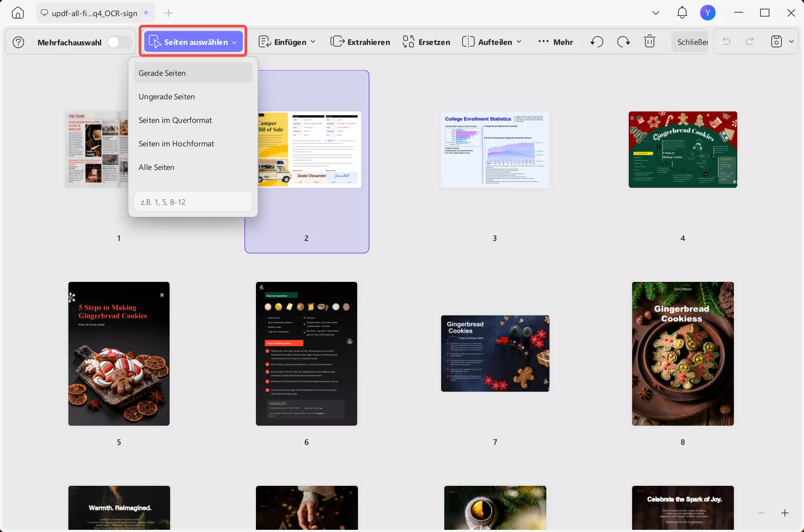Screen dimensions: 804x532
Task: Click the page number 4 label
Action: click(683, 238)
